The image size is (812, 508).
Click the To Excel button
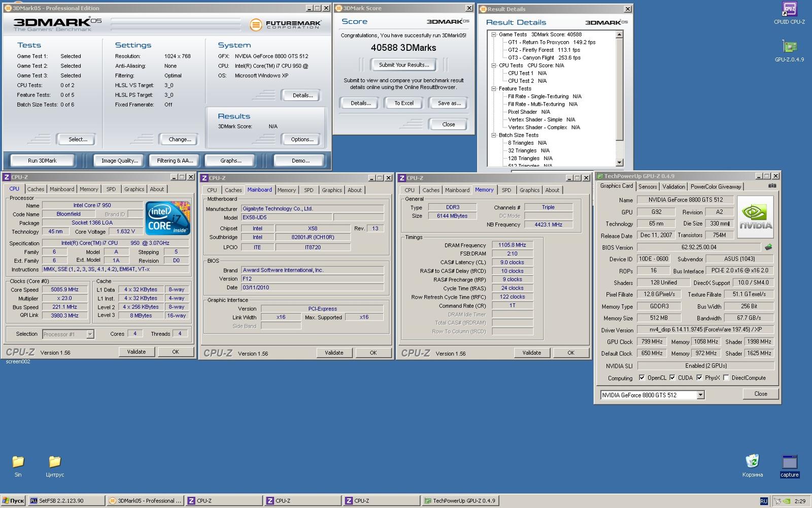pos(404,103)
